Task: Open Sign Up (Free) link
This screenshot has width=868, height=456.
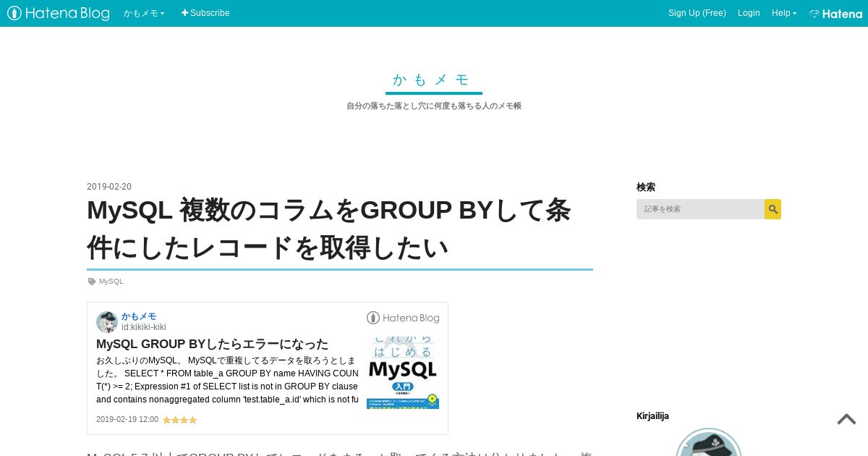Action: point(697,13)
